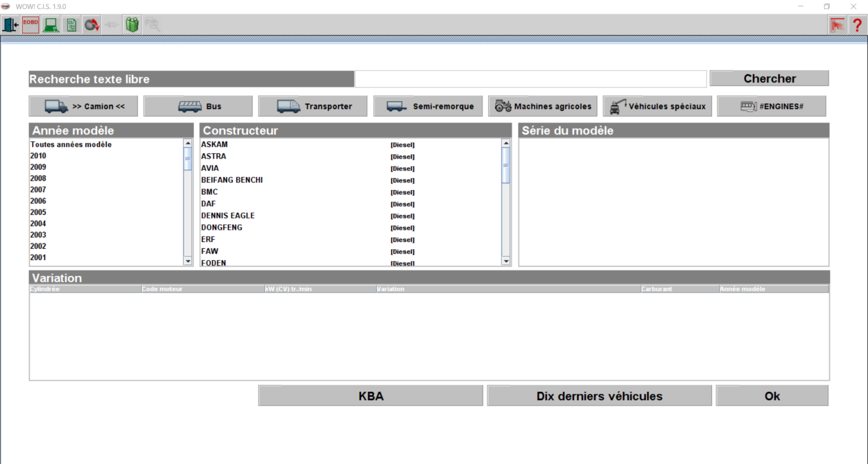Viewport: 868px width, 464px height.
Task: Click the Chercher search button
Action: pyautogui.click(x=770, y=79)
